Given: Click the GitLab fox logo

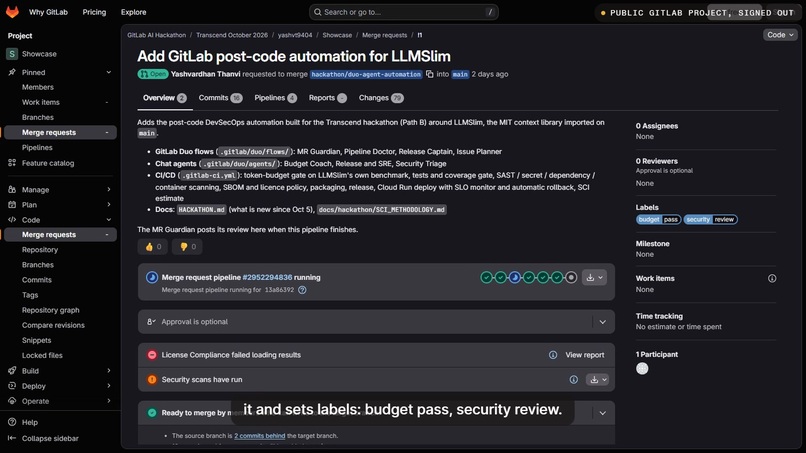Looking at the screenshot, I should tap(12, 12).
